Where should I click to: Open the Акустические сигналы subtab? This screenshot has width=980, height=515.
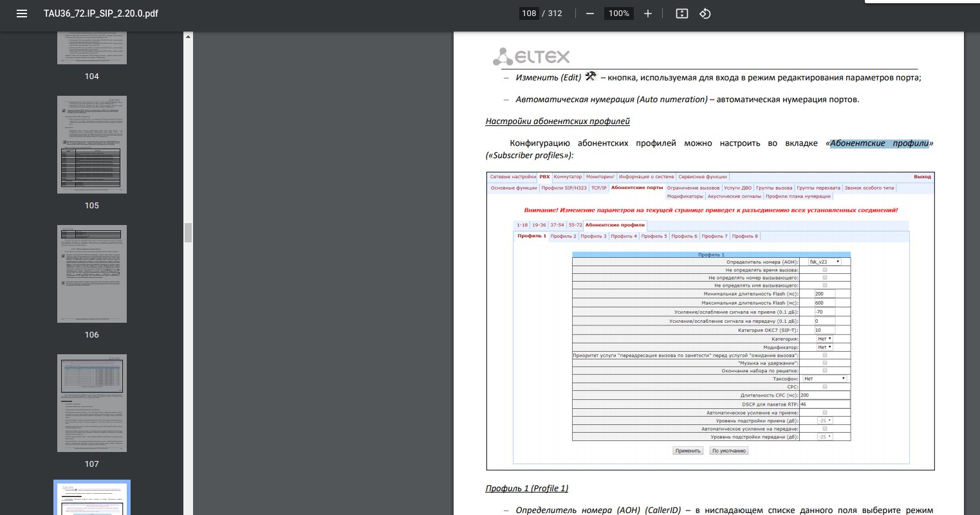point(734,196)
